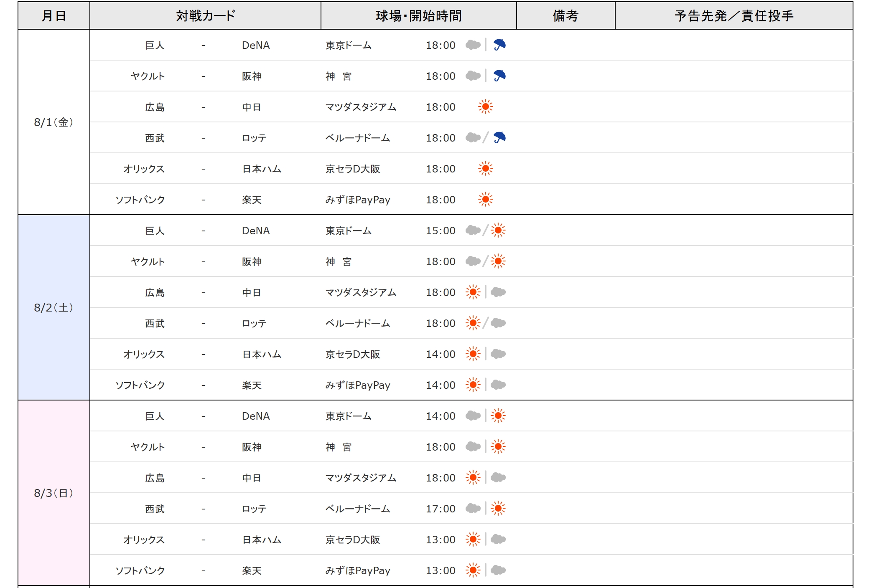Screen dimensions: 871x588
Task: Click DeNA in the 8/3 巨人 row
Action: click(x=256, y=416)
